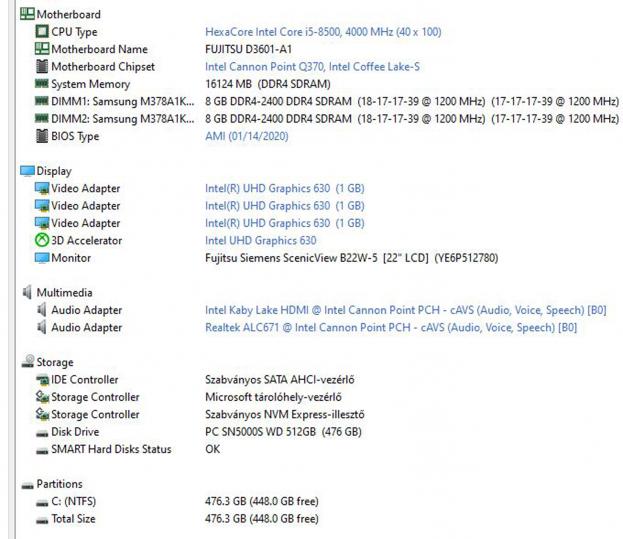Select the Partitions section header
Viewport: 623px width, 539px height.
[x=60, y=484]
